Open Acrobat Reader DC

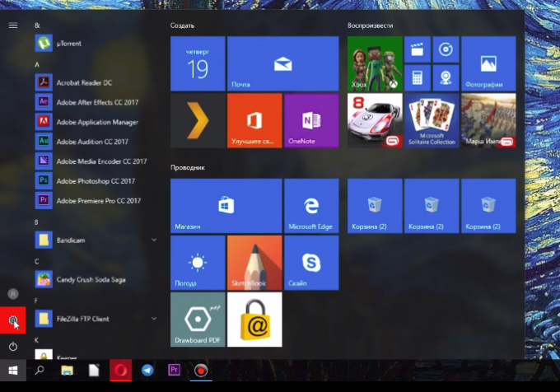[96, 82]
